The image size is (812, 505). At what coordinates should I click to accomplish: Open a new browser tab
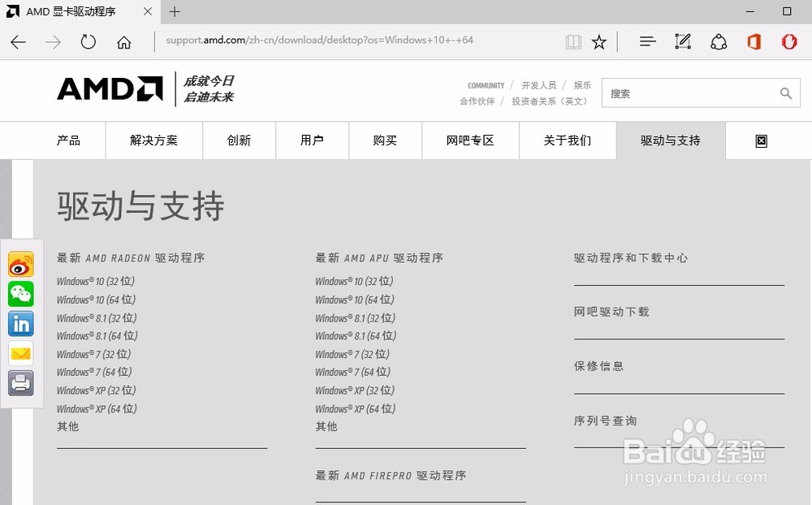(175, 11)
